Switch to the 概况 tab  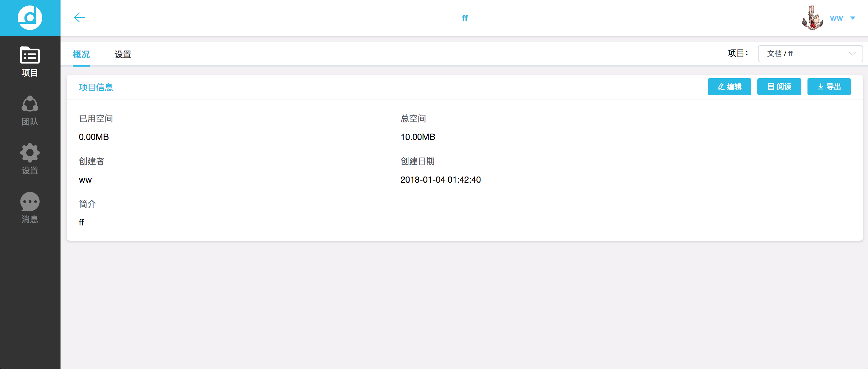click(x=81, y=54)
